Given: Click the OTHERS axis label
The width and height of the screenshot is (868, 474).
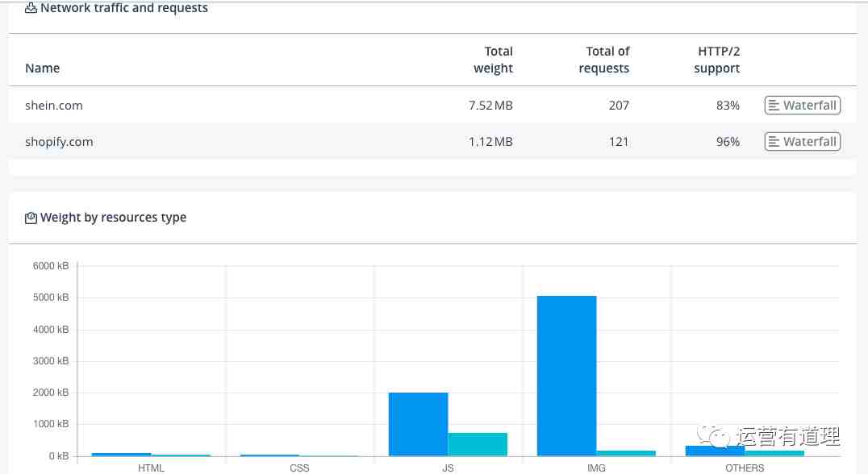Looking at the screenshot, I should point(745,468).
